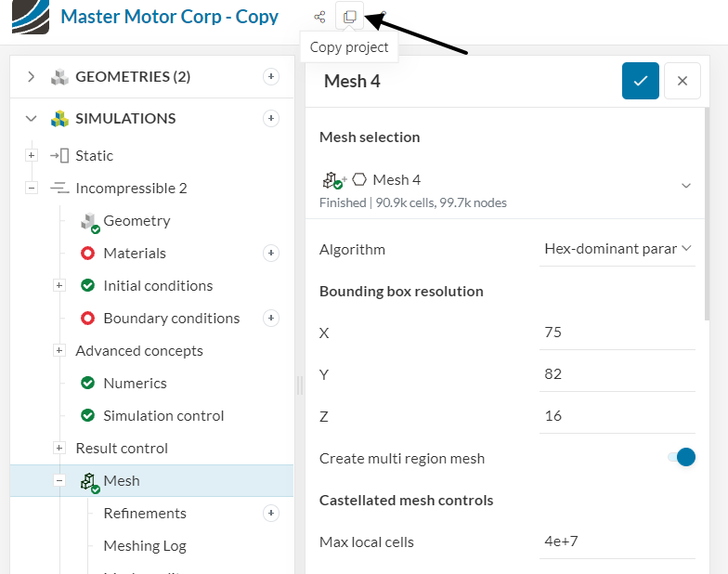Image resolution: width=728 pixels, height=574 pixels.
Task: Collapse the SIMULATIONS section
Action: [32, 118]
